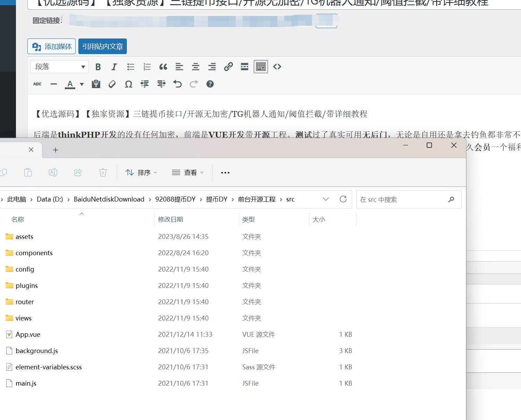Select the config folder

pyautogui.click(x=25, y=269)
